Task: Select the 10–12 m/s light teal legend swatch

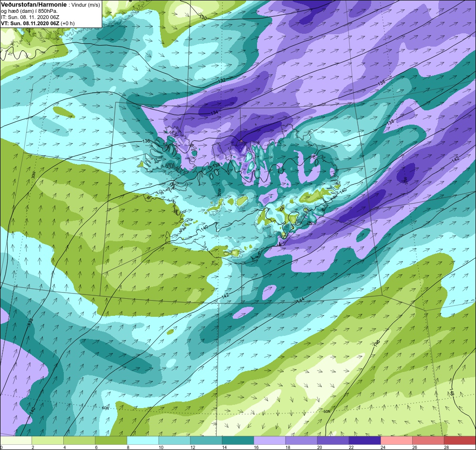Action: pos(174,440)
